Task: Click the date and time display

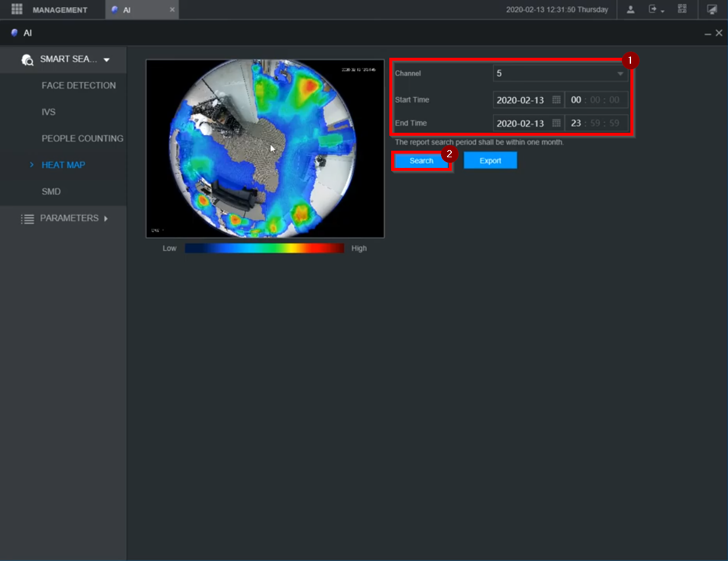Action: click(x=557, y=10)
